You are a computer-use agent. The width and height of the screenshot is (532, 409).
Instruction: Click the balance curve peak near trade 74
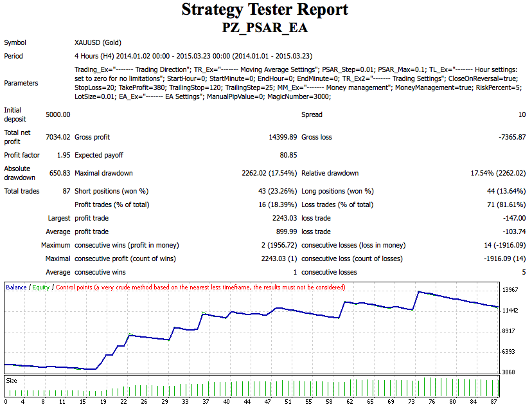point(420,292)
